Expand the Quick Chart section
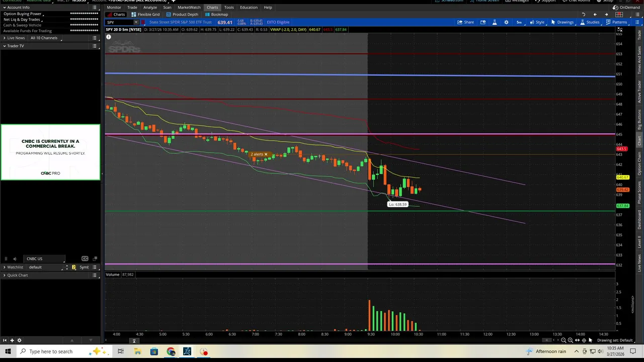 pyautogui.click(x=5, y=276)
